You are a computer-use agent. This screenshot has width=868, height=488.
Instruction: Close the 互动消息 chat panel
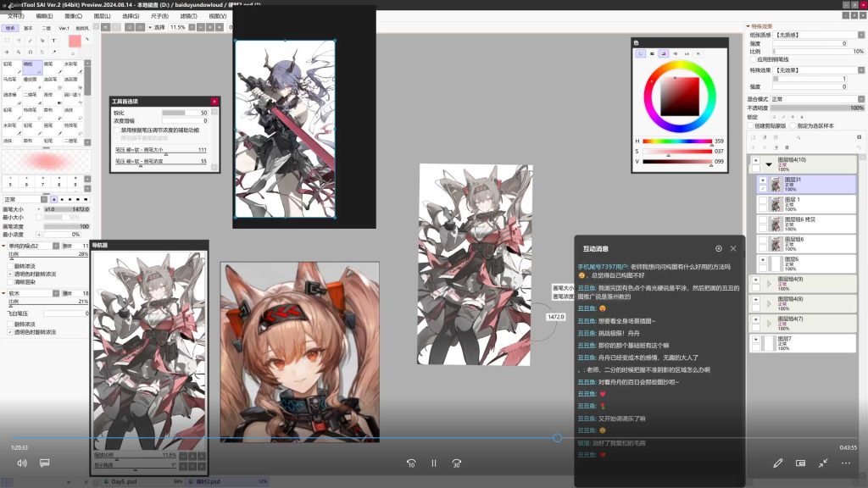[x=733, y=248]
